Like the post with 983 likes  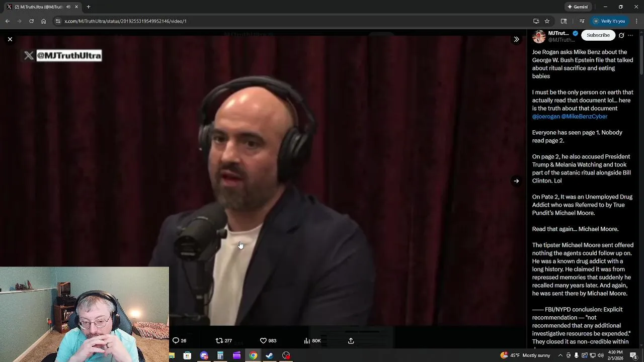268,340
